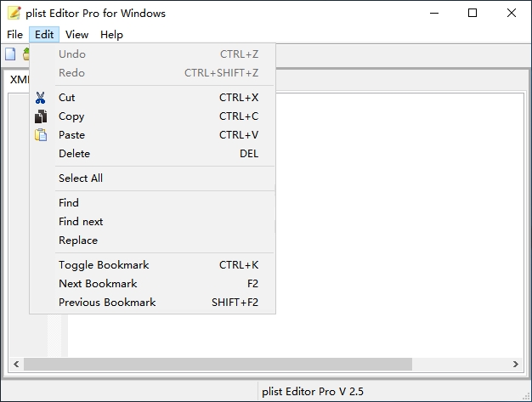The width and height of the screenshot is (532, 402).
Task: Open the File menu
Action: click(14, 35)
